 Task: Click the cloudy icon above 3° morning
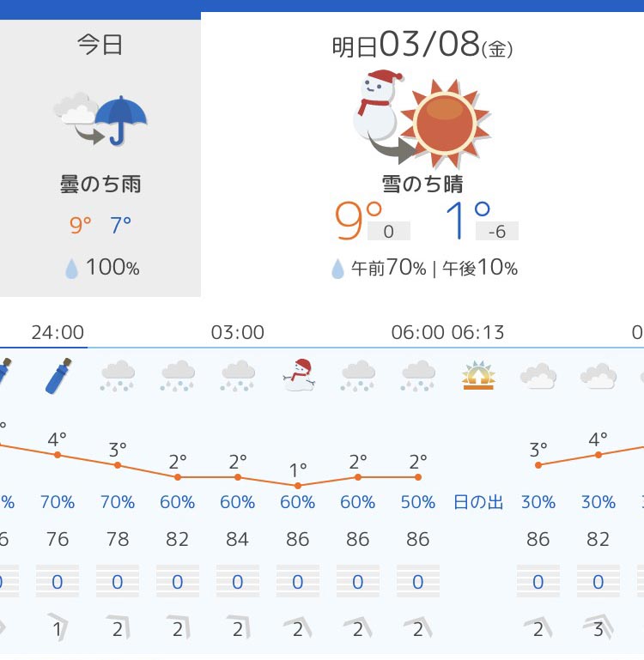[538, 375]
